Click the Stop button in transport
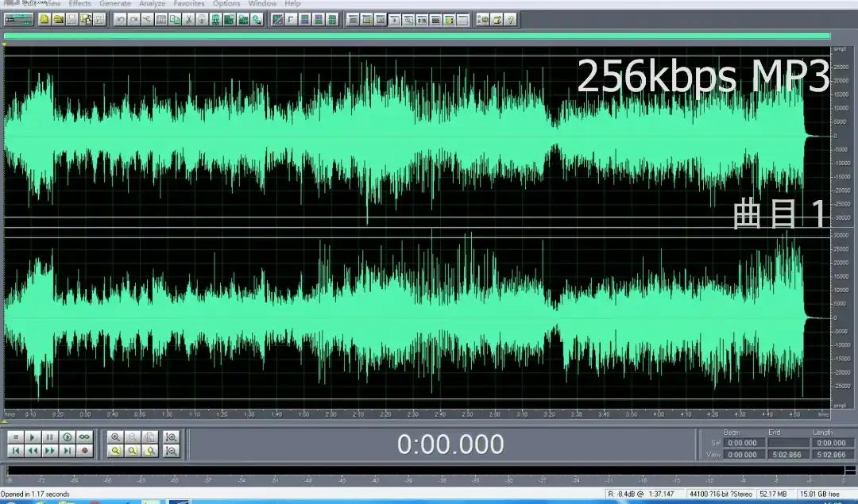858x504 pixels. [x=15, y=437]
